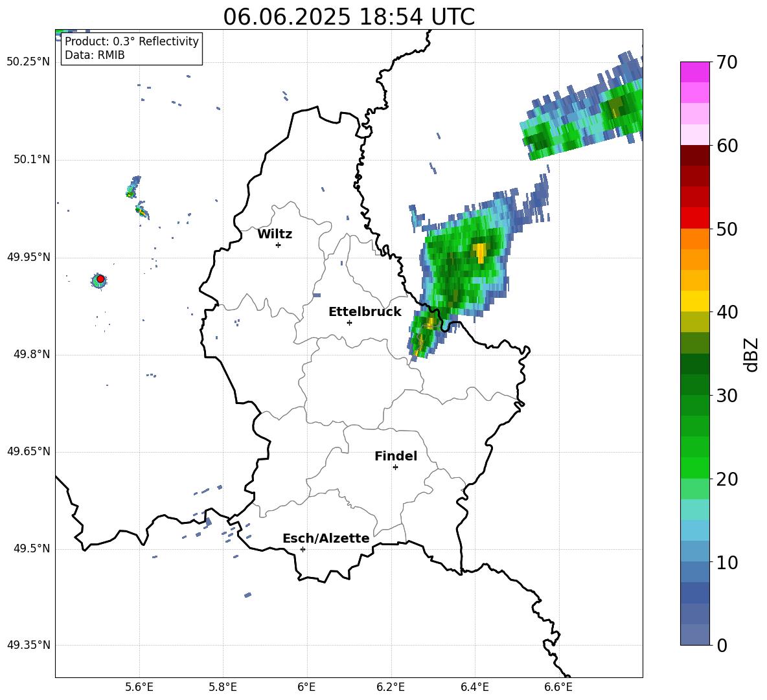
Task: Click the 5.8°E longitude label
Action: 223,687
